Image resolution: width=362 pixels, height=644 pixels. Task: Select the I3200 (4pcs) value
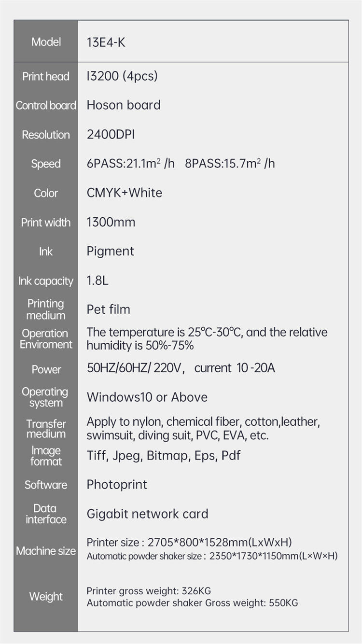[x=122, y=76]
